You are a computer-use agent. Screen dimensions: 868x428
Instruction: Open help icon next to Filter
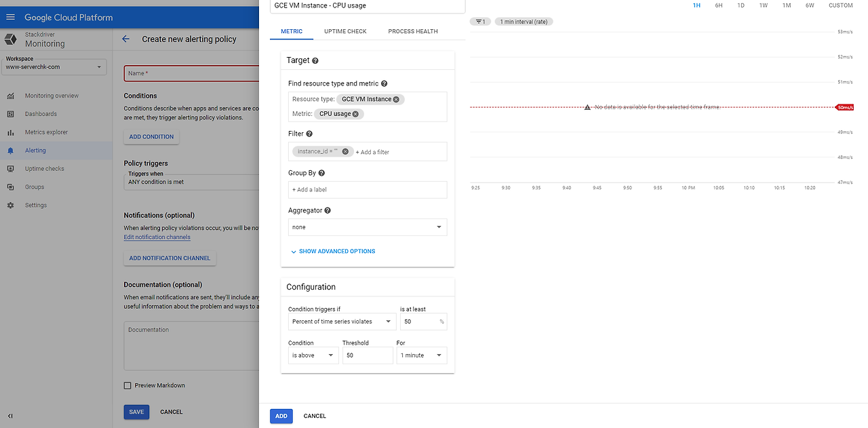pyautogui.click(x=309, y=134)
